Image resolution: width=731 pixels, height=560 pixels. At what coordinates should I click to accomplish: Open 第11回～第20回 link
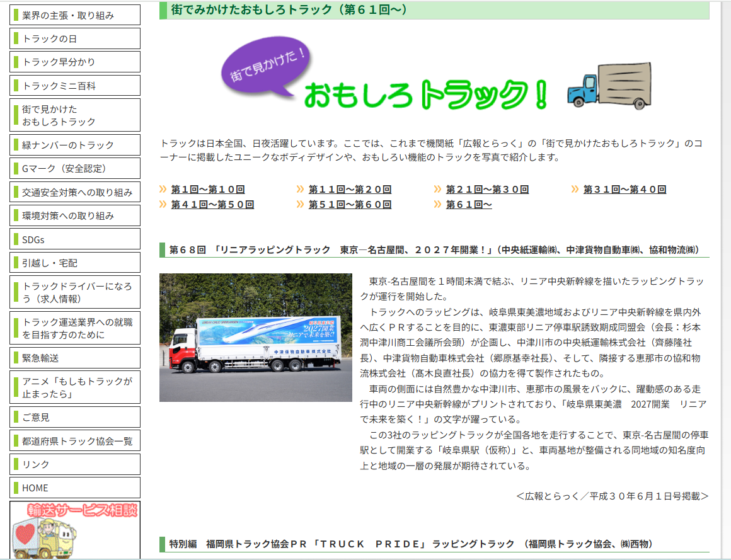click(x=350, y=189)
